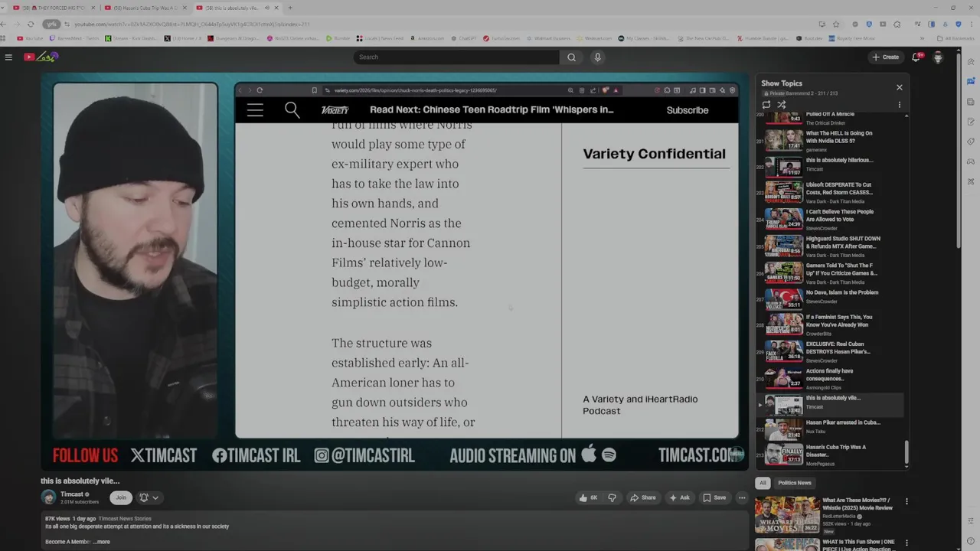This screenshot has width=980, height=551.
Task: Click the Create button
Action: [x=886, y=57]
